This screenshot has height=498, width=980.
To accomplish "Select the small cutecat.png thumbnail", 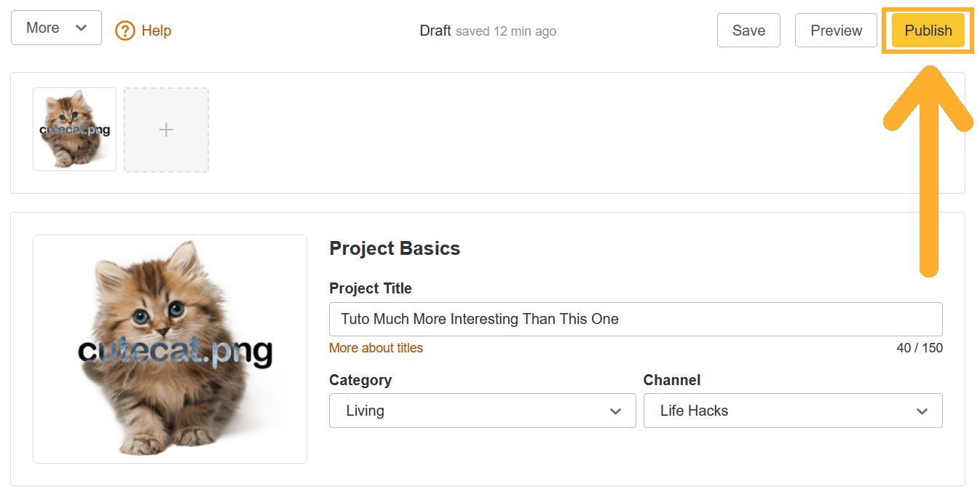I will 74,130.
